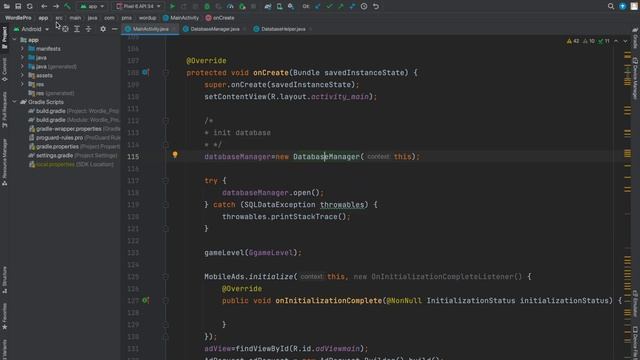Viewport: 640px width, 360px height.
Task: Click the Git commit checkmark icon
Action: pyautogui.click(x=329, y=7)
